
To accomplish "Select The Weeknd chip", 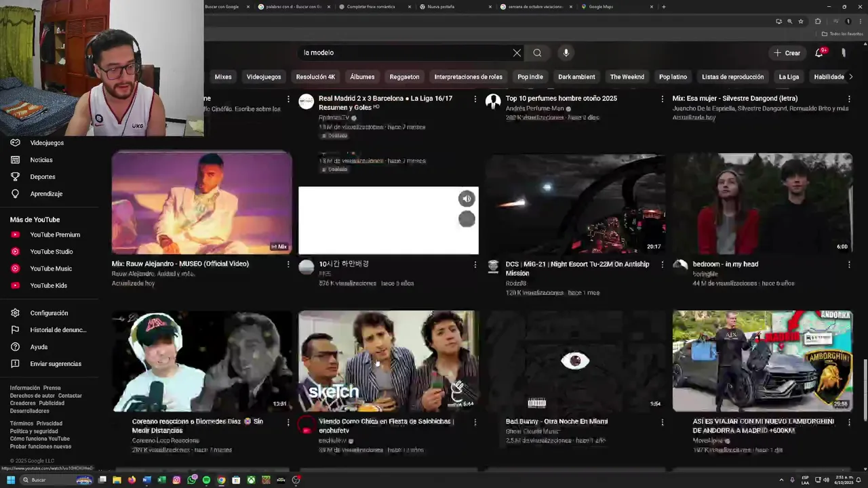I will pyautogui.click(x=627, y=77).
